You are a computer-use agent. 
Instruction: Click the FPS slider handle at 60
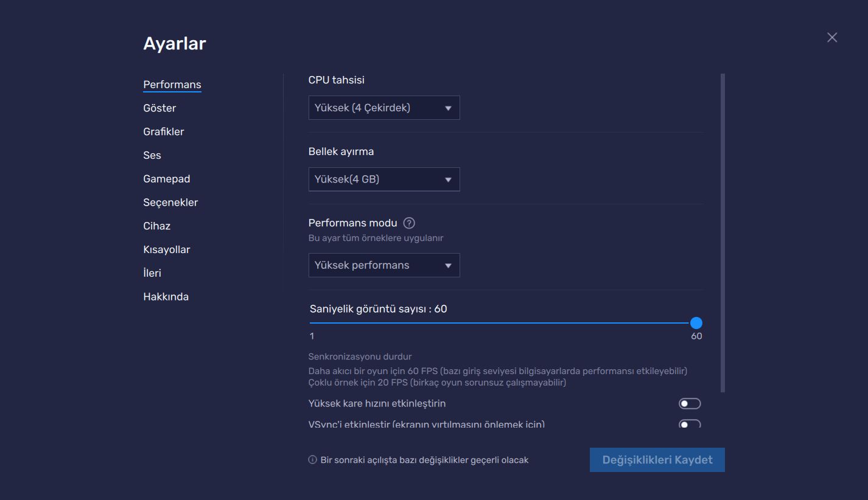(696, 323)
